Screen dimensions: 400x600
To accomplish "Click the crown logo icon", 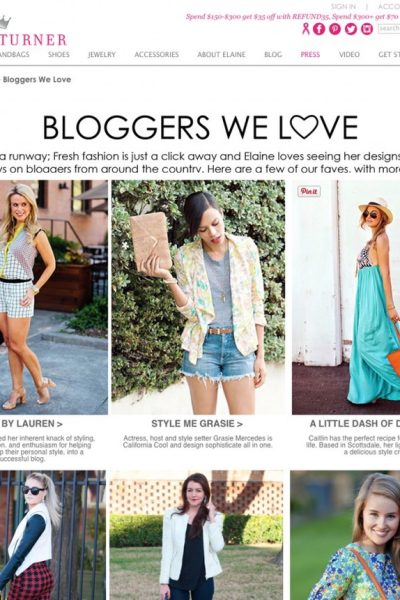I will click(x=5, y=22).
